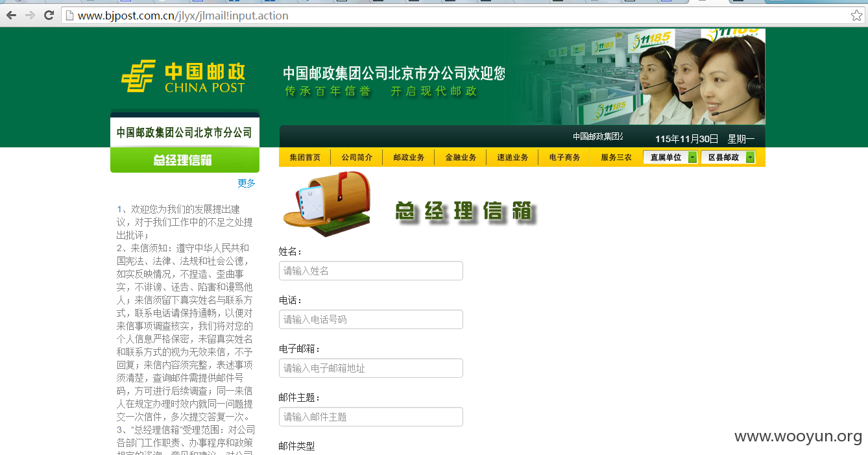Expand the 直属单位 dropdown

coord(671,157)
